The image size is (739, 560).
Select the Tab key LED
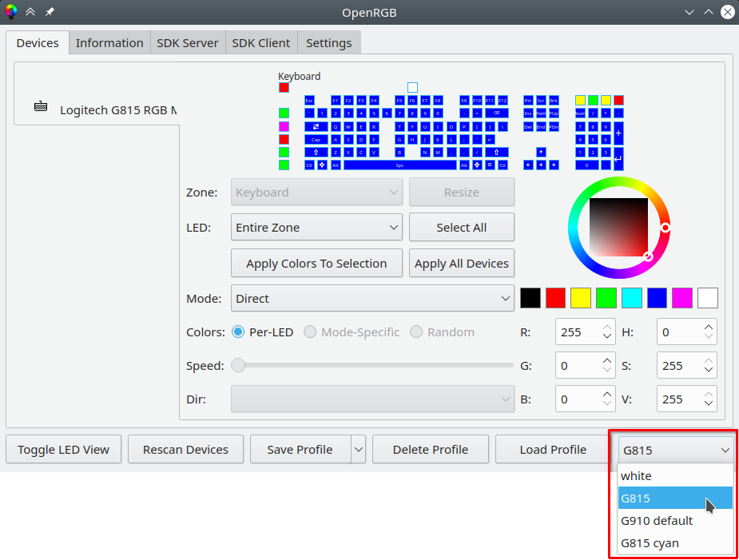pos(316,126)
